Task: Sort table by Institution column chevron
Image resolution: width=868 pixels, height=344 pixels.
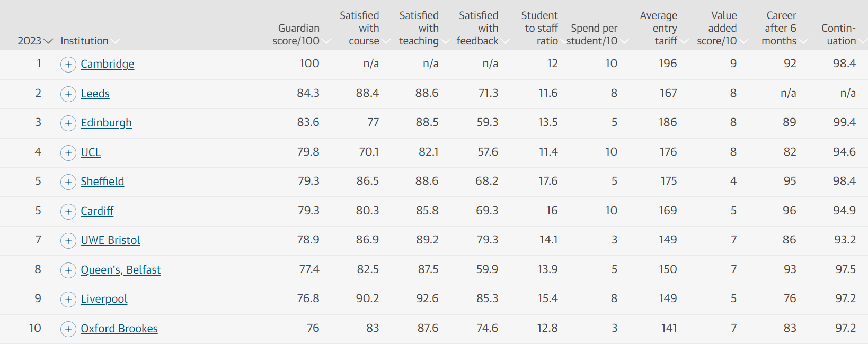Action: [x=116, y=41]
